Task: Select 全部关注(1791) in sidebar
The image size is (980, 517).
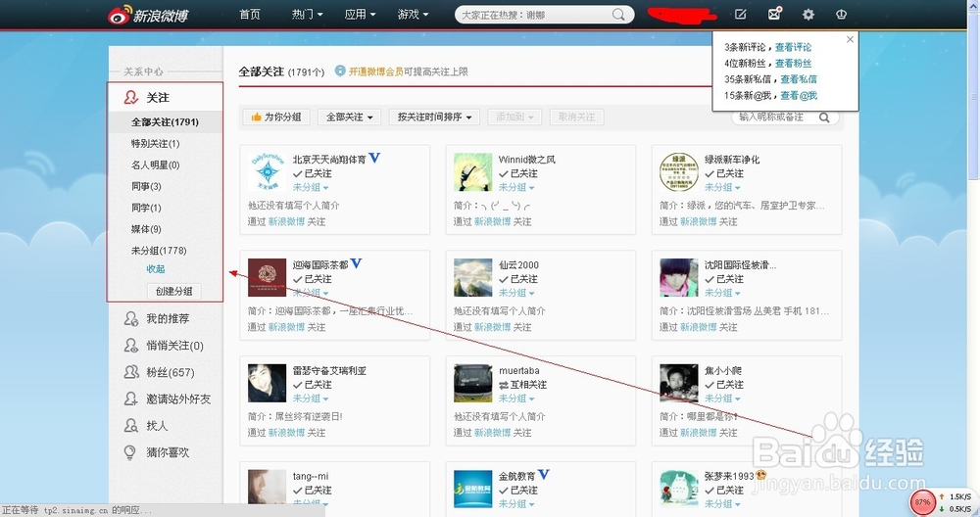Action: [x=165, y=121]
